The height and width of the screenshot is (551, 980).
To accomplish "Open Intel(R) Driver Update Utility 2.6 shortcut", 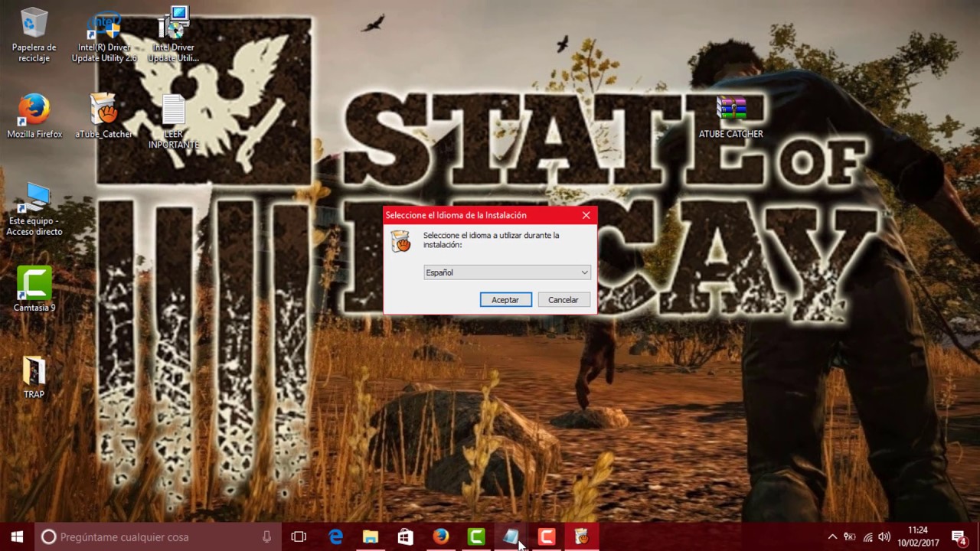I will click(x=104, y=37).
